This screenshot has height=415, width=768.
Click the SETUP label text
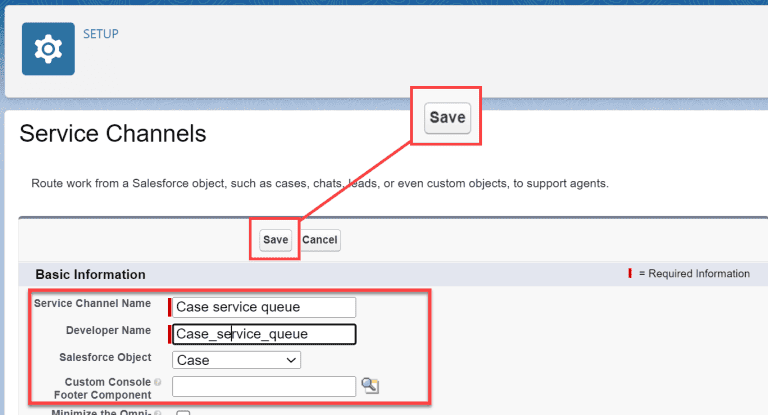(101, 34)
